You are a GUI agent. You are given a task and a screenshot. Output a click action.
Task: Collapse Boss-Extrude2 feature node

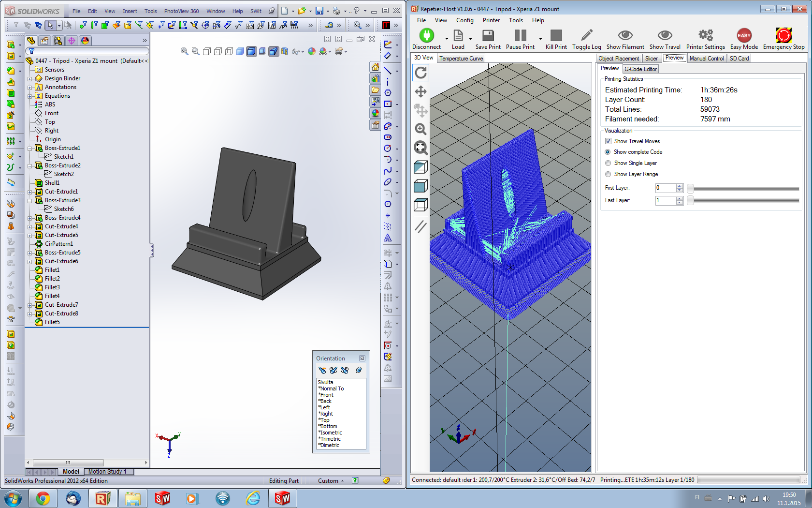pyautogui.click(x=30, y=166)
